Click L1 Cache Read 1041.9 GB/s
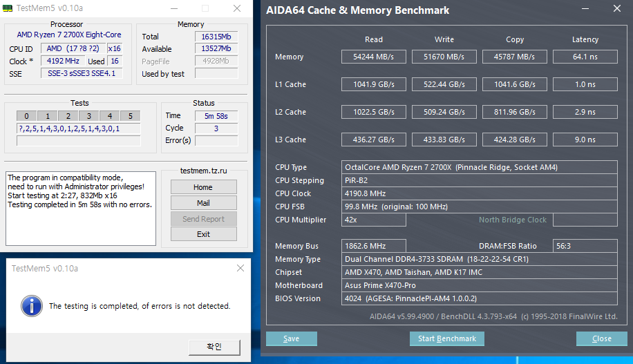The width and height of the screenshot is (633, 364). coord(373,84)
